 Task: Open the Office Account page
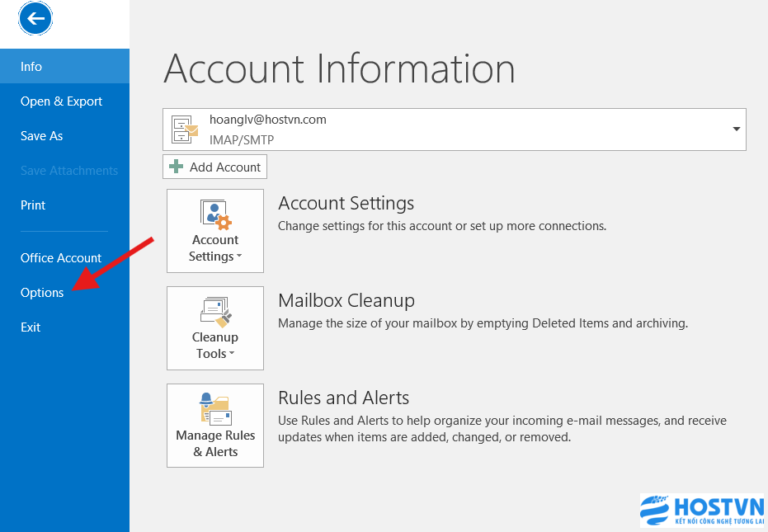coord(61,258)
